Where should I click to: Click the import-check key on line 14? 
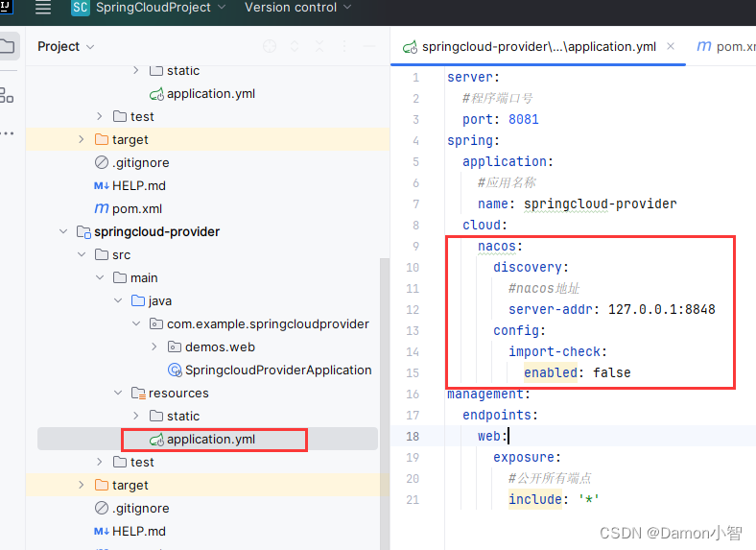tap(555, 351)
